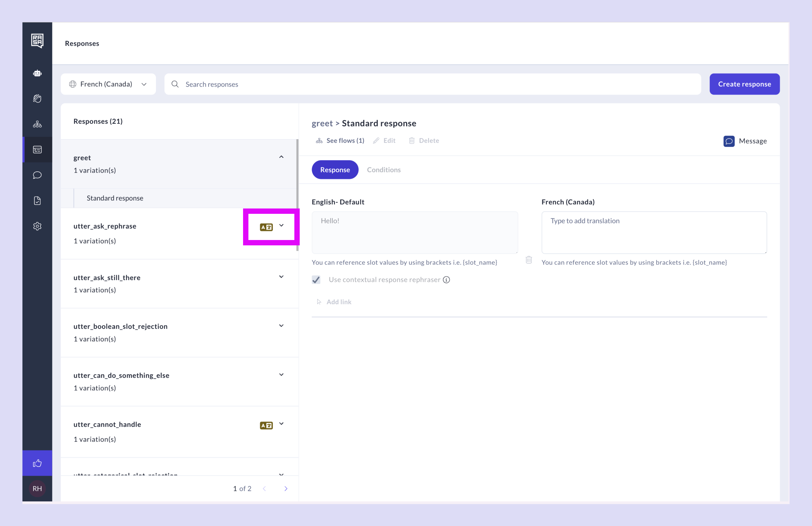Click the Create response button
The width and height of the screenshot is (812, 526).
coord(745,84)
